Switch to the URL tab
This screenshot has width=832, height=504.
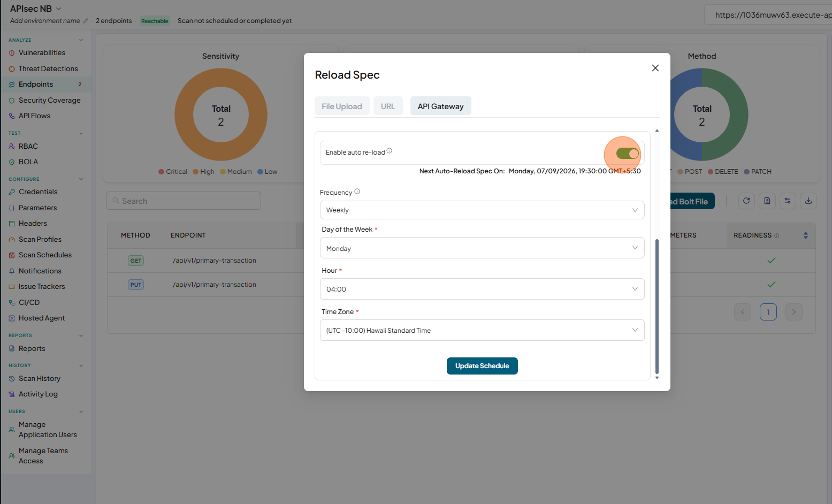388,106
